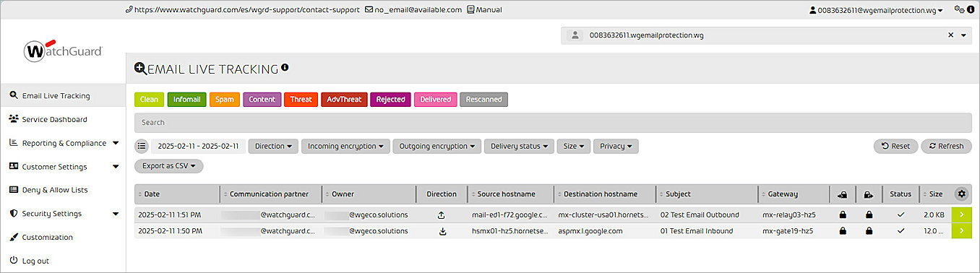
Task: Open the Direction dropdown filter
Action: pos(273,146)
